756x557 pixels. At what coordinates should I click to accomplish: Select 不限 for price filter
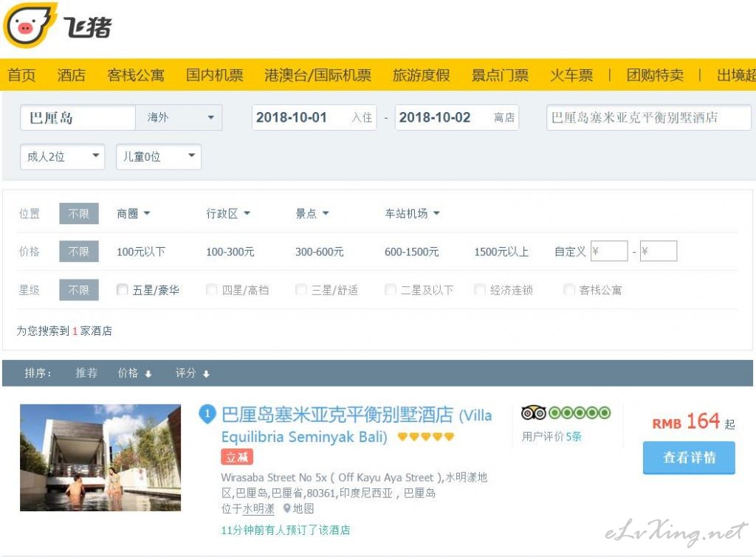[78, 252]
